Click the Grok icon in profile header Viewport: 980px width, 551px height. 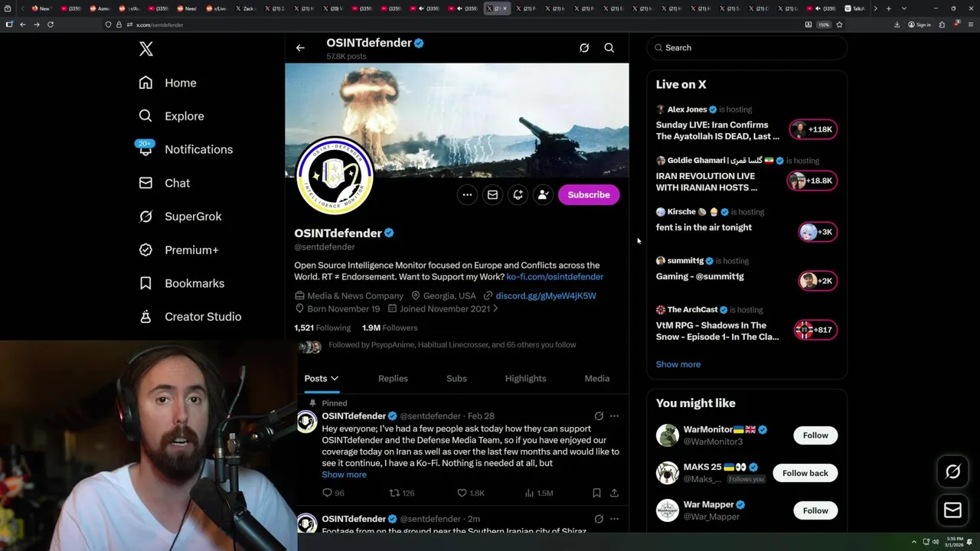click(x=584, y=47)
